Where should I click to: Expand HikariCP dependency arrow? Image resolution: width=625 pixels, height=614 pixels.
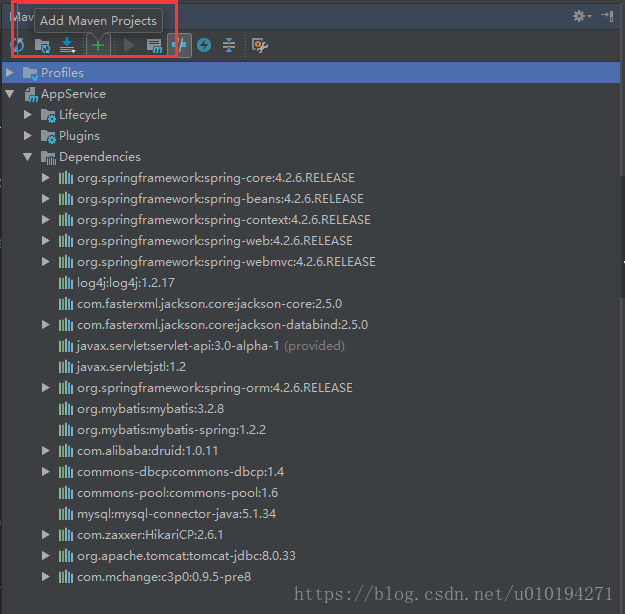[x=46, y=535]
